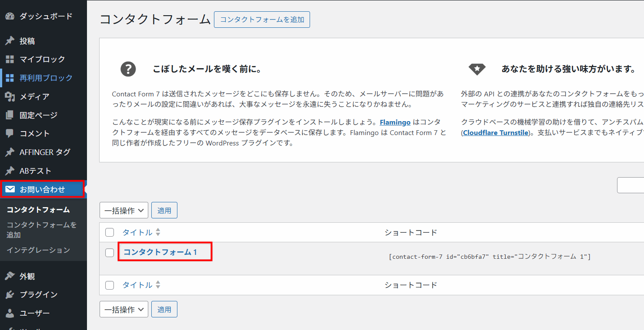The height and width of the screenshot is (330, 644).
Task: Click the person icon beside ユーザー
Action: coord(10,313)
